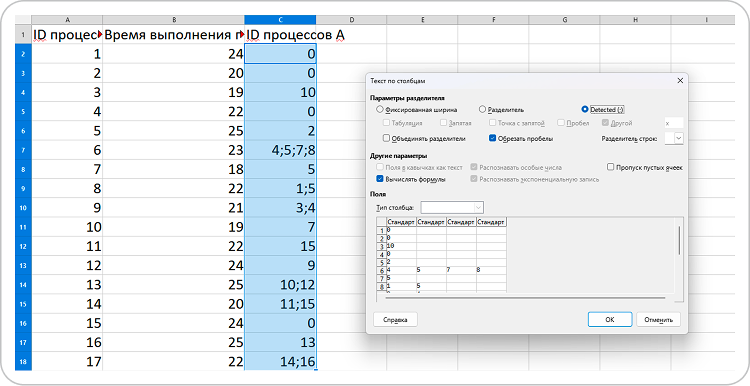Screen dimensions: 750x386
Task: Select cell A1 ID процесс
Action: [67, 34]
